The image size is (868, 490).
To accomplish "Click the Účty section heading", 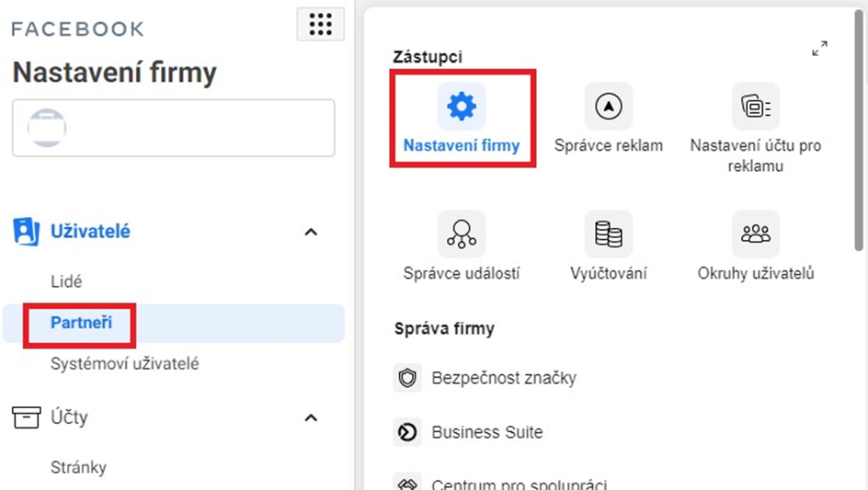I will coord(69,417).
